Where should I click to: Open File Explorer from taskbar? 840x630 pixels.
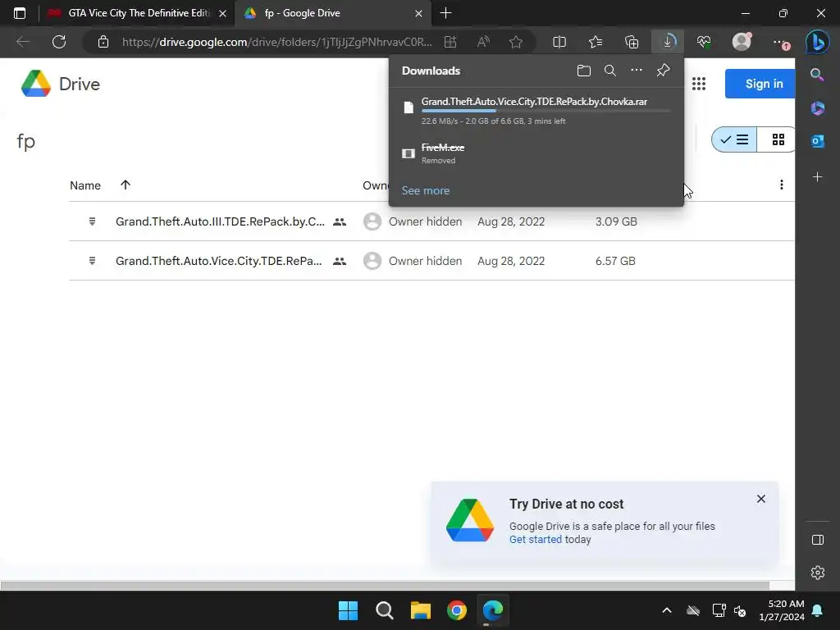pyautogui.click(x=421, y=610)
